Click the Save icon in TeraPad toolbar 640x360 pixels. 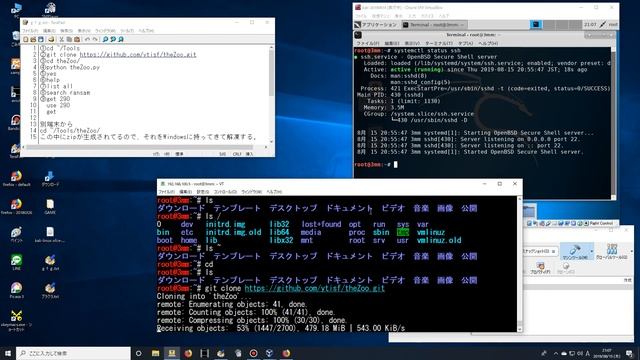40,39
